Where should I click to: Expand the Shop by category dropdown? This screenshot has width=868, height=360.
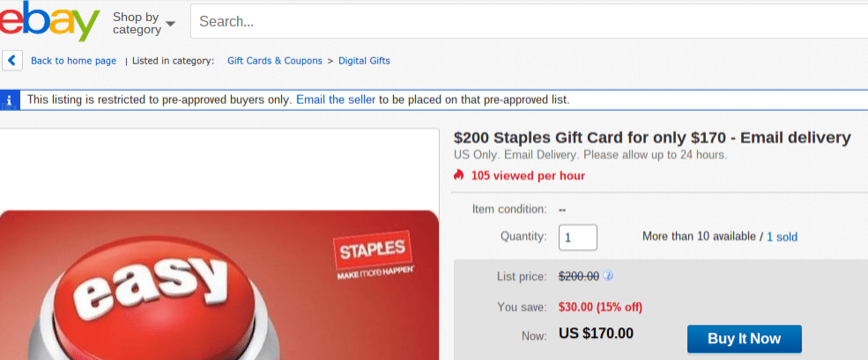coord(144,23)
